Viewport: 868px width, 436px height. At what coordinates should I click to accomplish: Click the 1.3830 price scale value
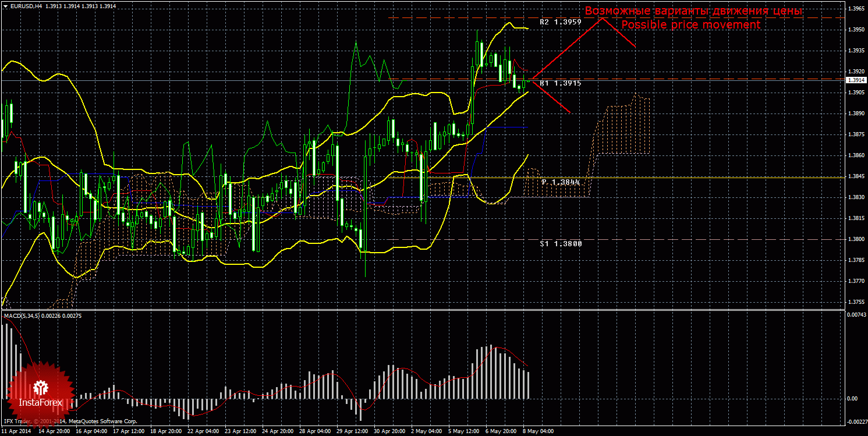coord(856,197)
